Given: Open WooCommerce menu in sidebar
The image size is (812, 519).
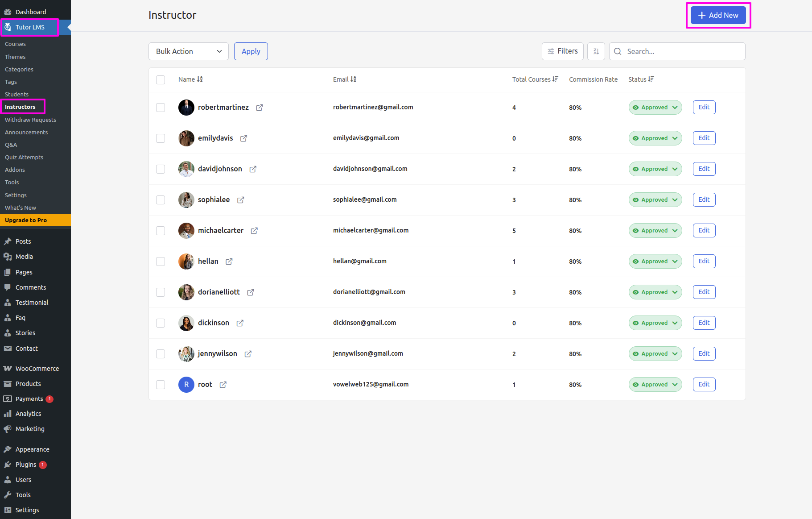Looking at the screenshot, I should 37,369.
